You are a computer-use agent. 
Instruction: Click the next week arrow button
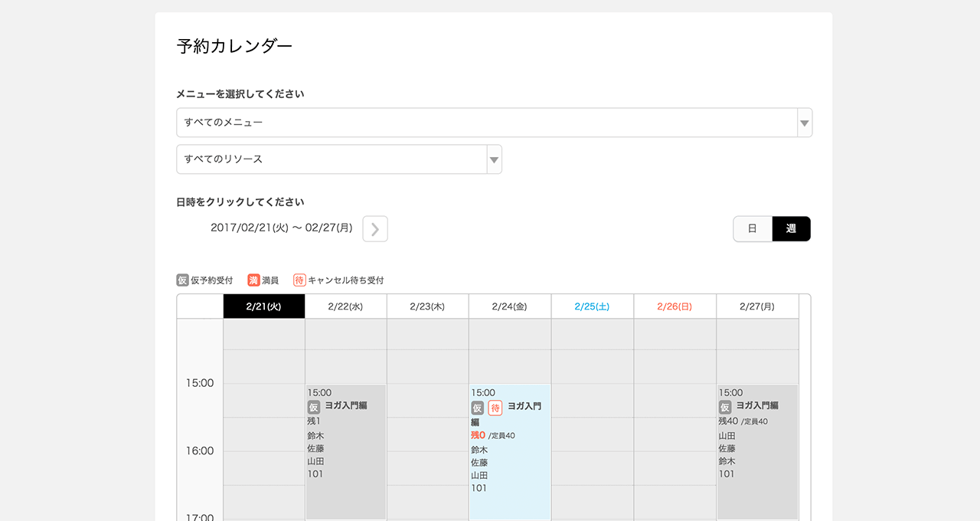pyautogui.click(x=375, y=229)
